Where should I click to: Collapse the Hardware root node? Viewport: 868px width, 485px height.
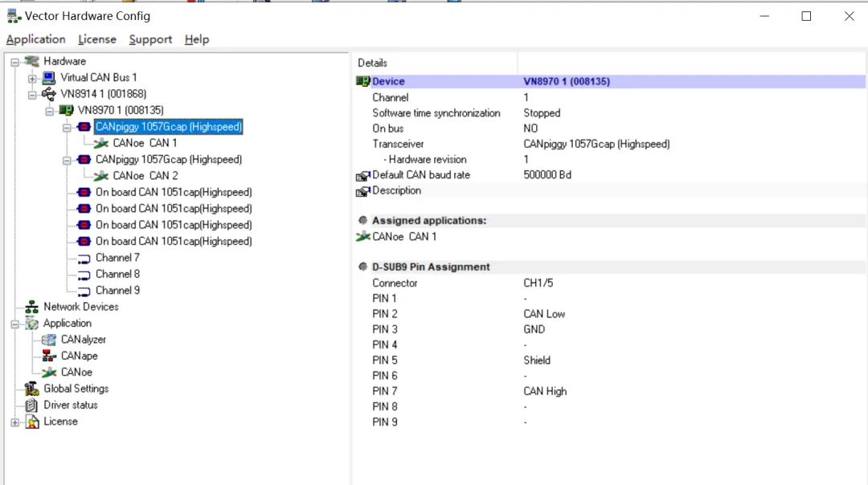coord(15,62)
